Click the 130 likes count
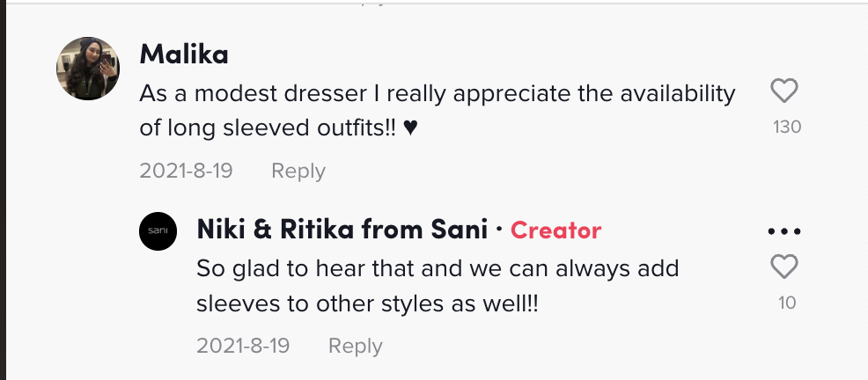The height and width of the screenshot is (380, 868). [786, 127]
